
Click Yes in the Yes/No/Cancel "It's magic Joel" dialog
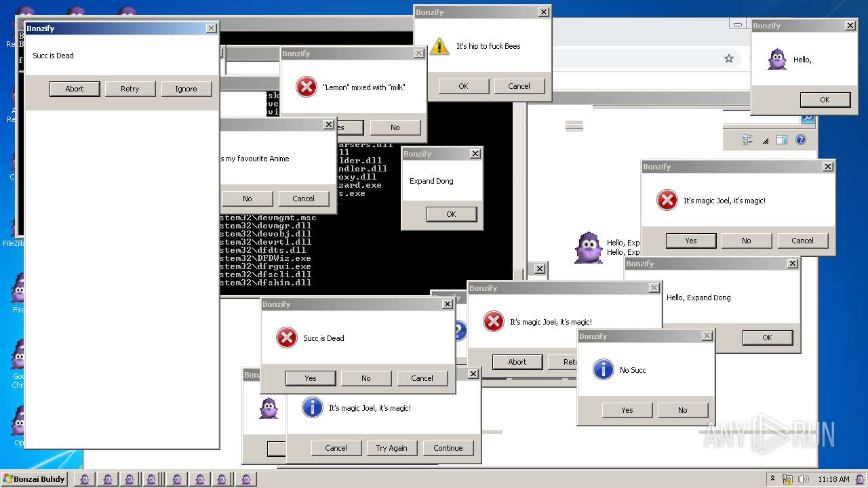(691, 241)
